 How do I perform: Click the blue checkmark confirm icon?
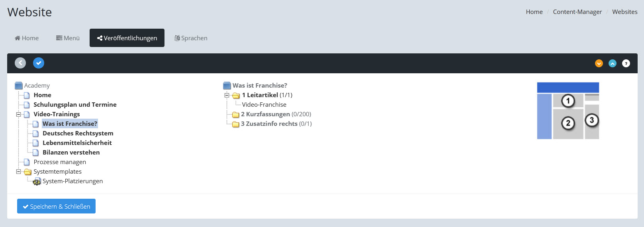pos(39,63)
